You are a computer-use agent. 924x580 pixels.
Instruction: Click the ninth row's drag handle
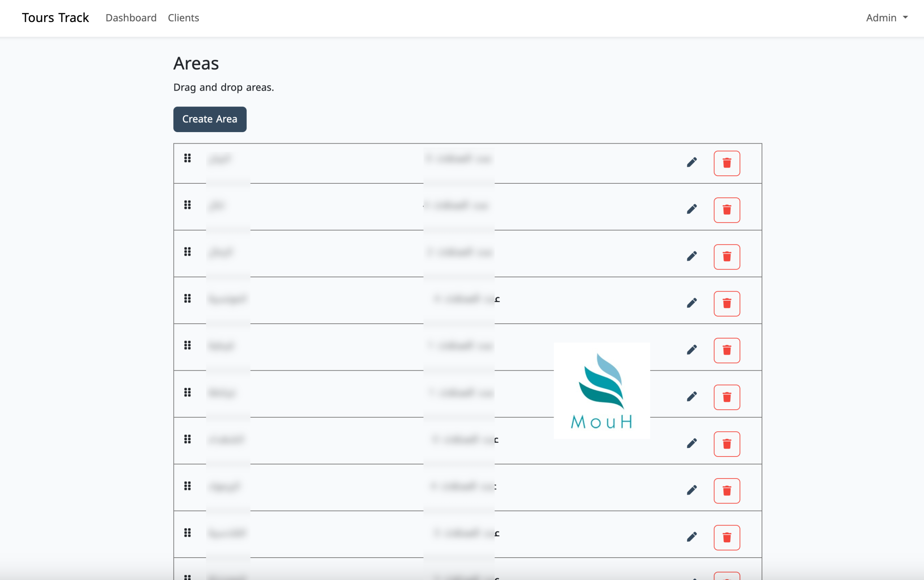187,532
